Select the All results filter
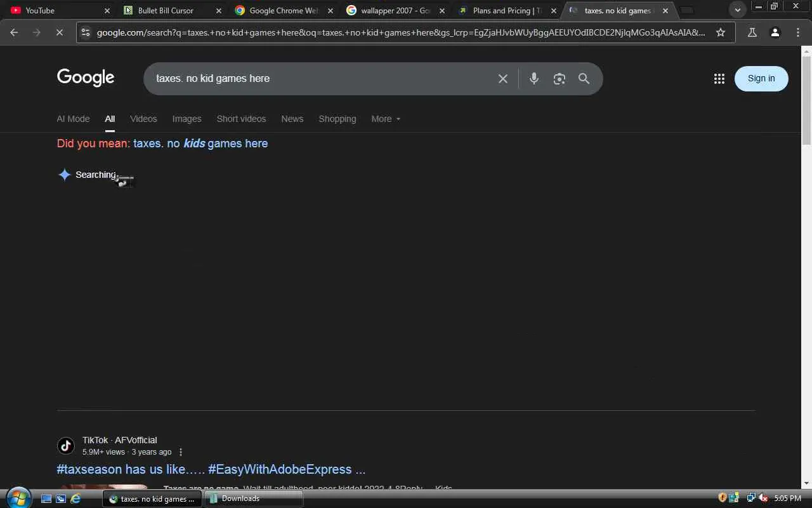The image size is (812, 508). tap(110, 119)
